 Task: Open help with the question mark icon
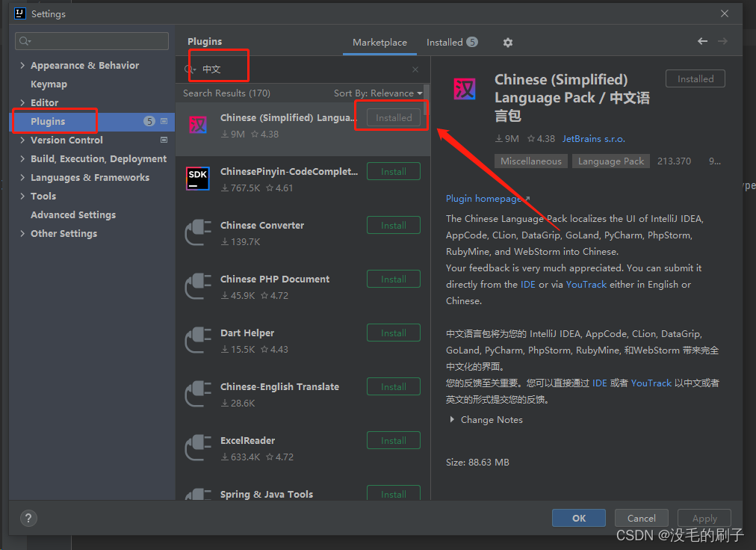point(28,518)
